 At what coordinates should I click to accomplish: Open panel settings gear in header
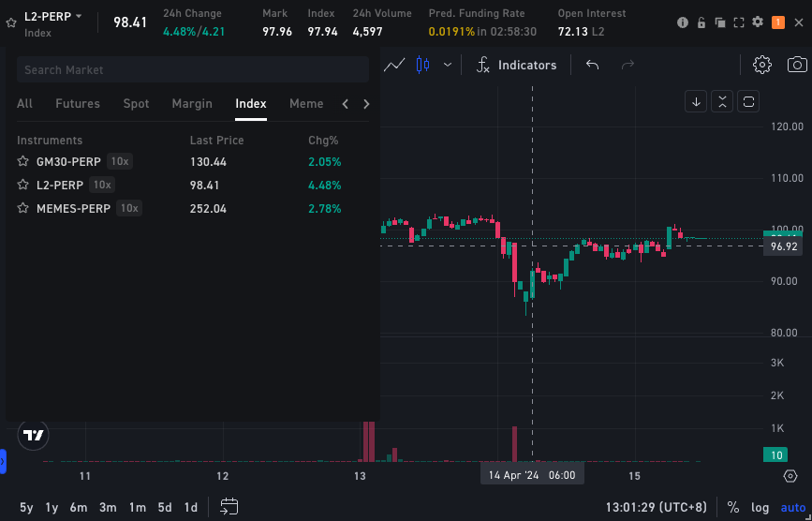(758, 22)
